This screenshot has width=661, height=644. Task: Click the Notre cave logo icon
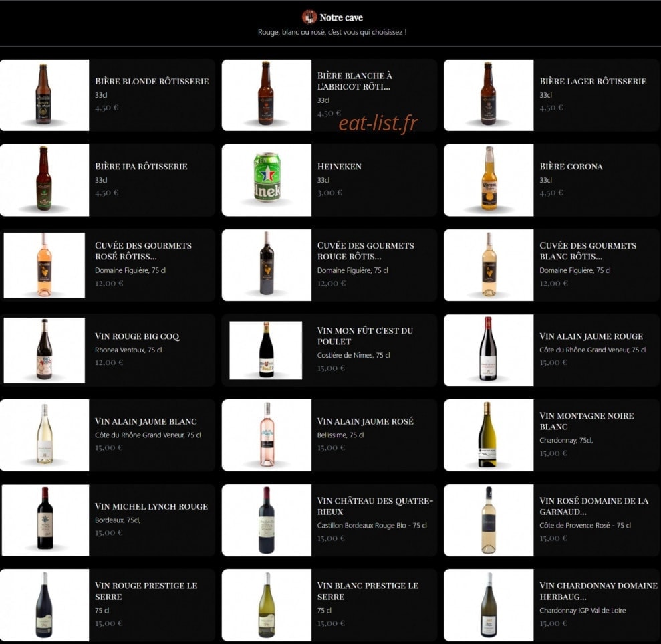pos(309,17)
